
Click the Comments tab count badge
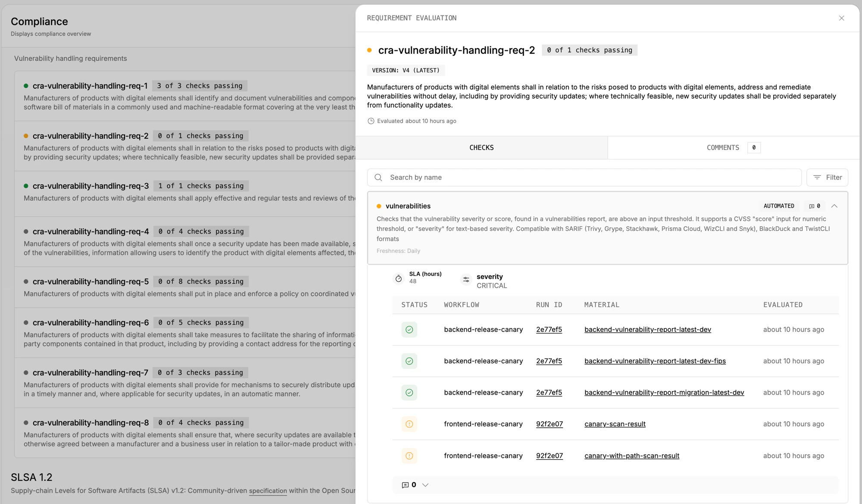click(x=754, y=148)
